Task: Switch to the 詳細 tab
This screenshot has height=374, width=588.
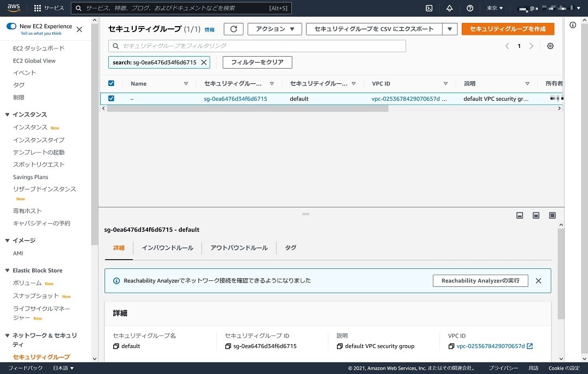Action: click(x=119, y=248)
